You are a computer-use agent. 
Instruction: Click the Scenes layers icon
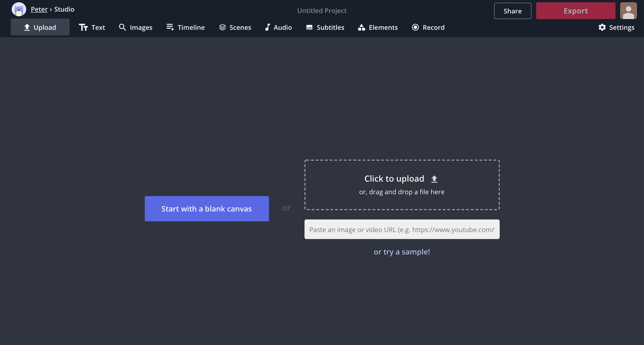222,27
